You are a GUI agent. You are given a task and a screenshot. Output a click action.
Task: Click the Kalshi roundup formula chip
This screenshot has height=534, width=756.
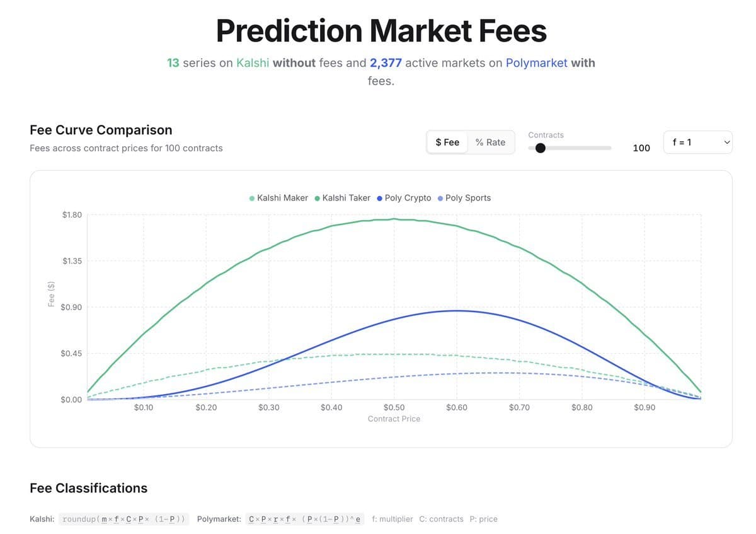(123, 519)
